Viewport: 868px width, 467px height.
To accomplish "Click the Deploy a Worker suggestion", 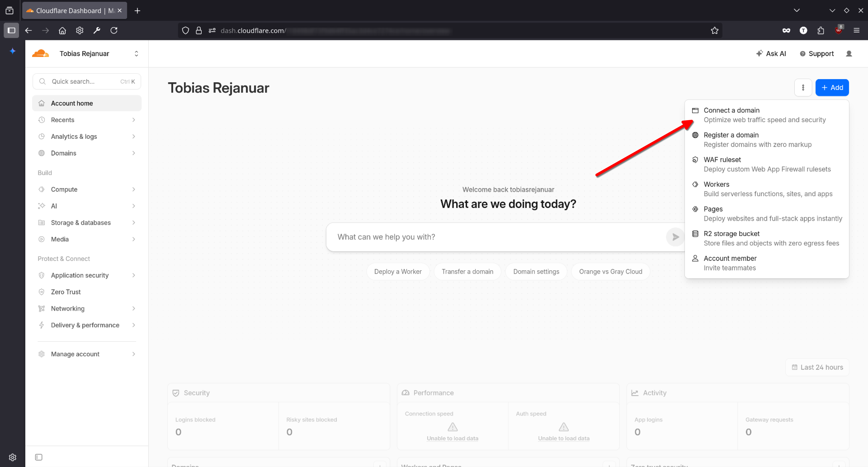I will (398, 271).
